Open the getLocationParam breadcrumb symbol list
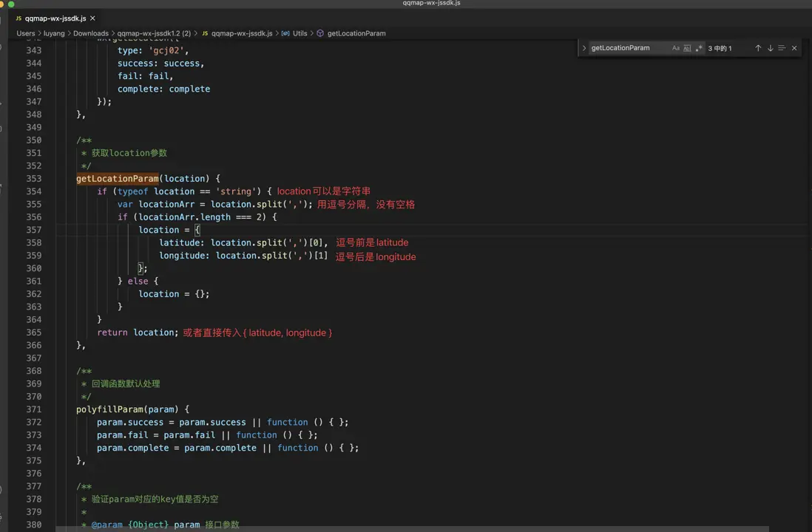 (356, 33)
